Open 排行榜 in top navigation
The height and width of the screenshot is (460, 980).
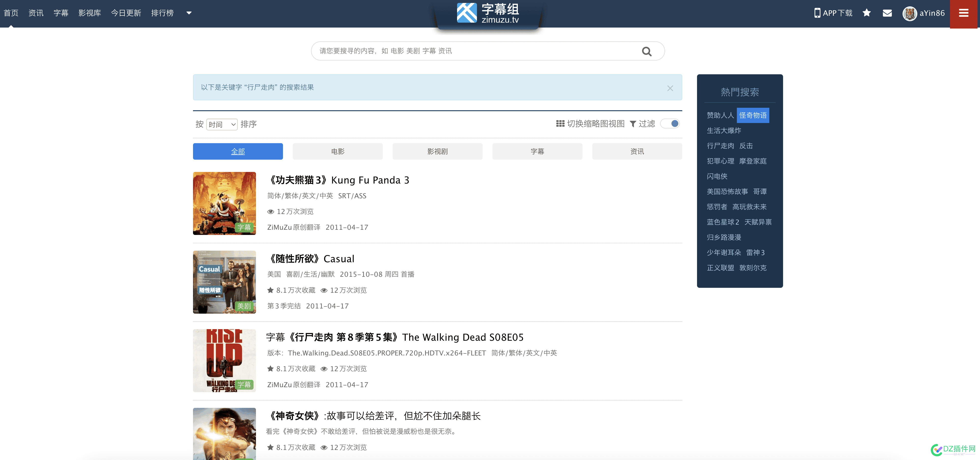tap(163, 13)
